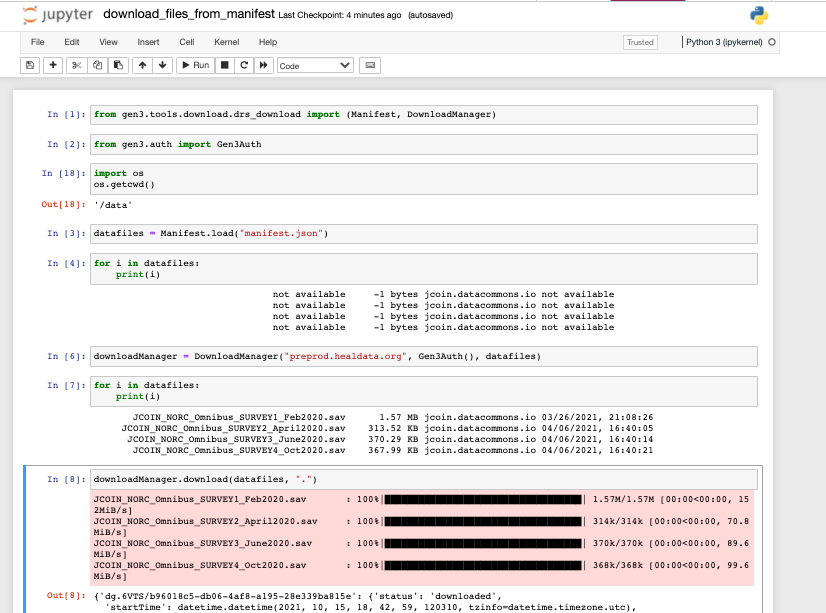Open the Edit menu
This screenshot has height=613, width=826.
pos(72,42)
